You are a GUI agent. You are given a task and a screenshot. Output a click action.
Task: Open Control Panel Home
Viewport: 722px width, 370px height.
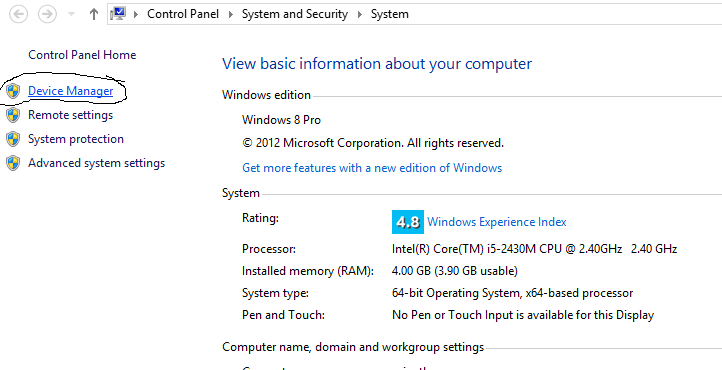click(x=82, y=55)
